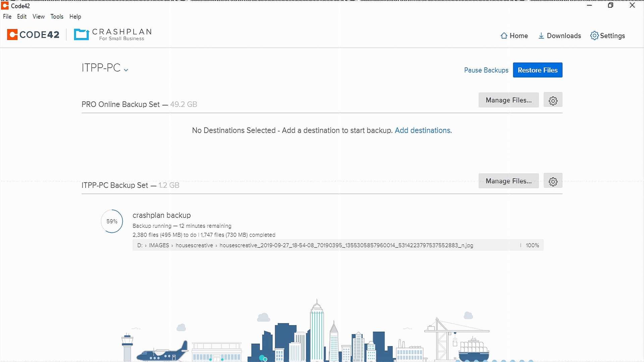
Task: Click the Code42 title bar app icon
Action: tap(5, 5)
